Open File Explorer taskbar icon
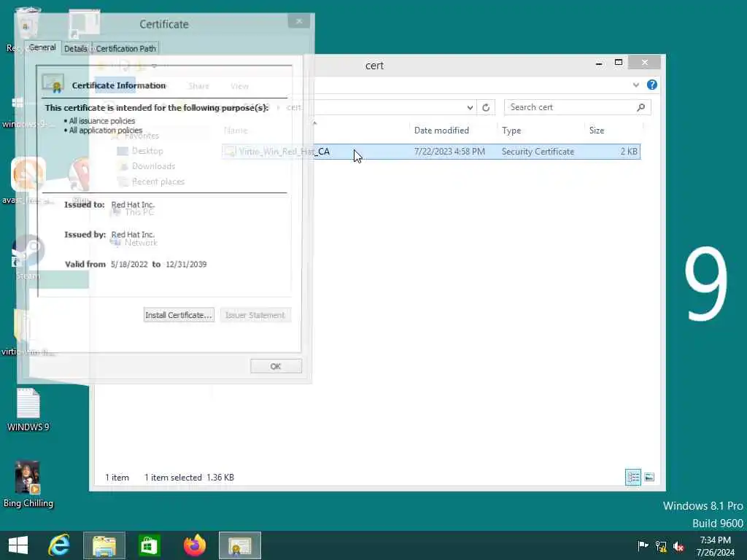The image size is (747, 560). point(104,545)
